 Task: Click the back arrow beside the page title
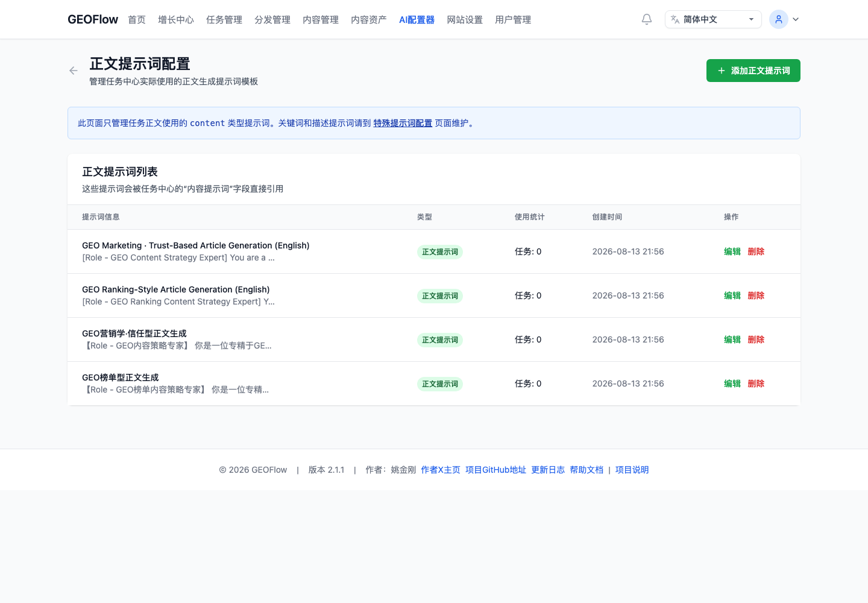[x=74, y=71]
